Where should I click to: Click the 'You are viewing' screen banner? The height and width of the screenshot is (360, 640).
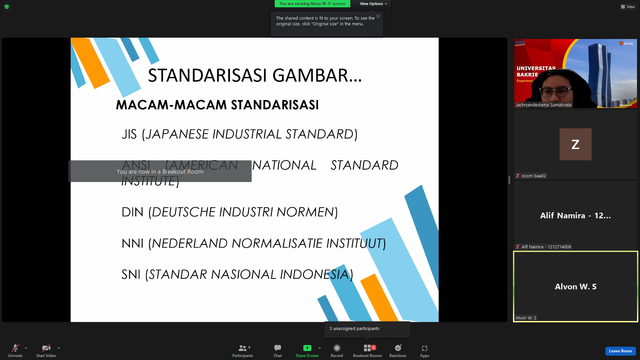point(312,4)
